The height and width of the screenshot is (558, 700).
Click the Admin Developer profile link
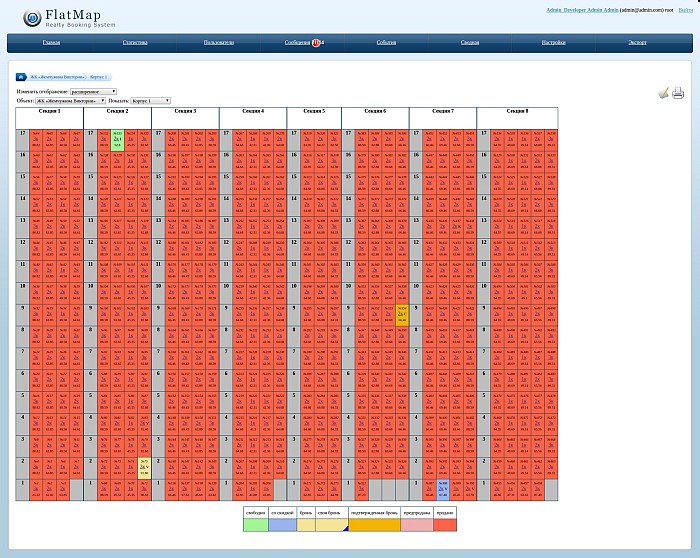582,10
